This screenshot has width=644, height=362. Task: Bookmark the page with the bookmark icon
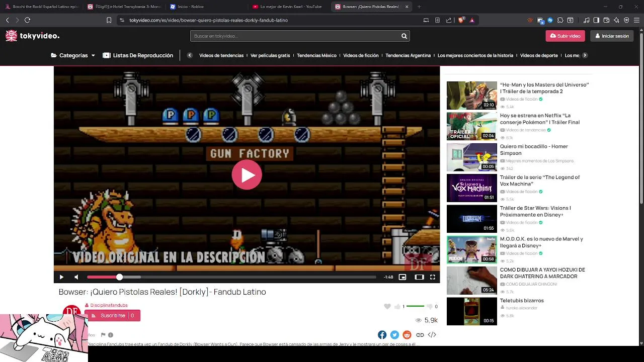pos(109,20)
